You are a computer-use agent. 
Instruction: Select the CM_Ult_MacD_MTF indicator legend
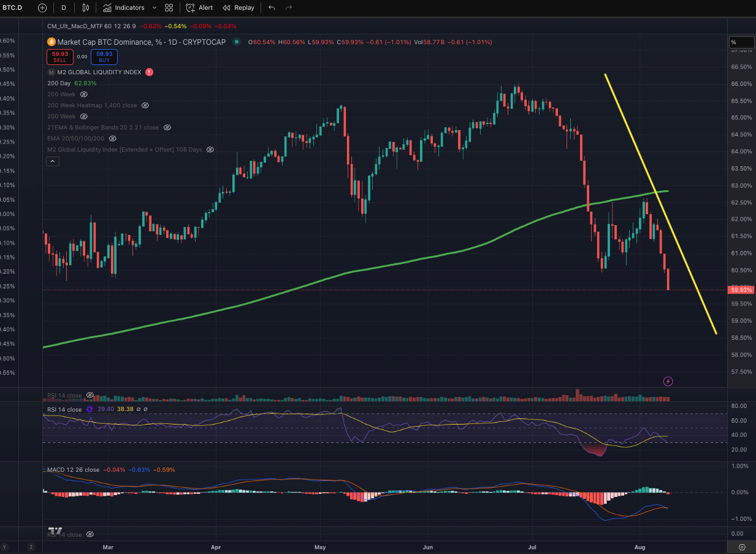coord(91,26)
